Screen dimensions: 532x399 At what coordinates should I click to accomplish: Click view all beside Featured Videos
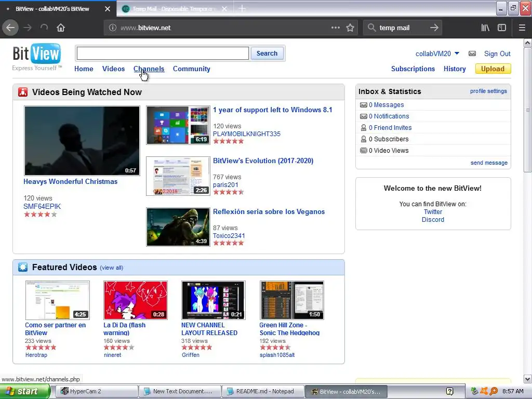(x=111, y=268)
